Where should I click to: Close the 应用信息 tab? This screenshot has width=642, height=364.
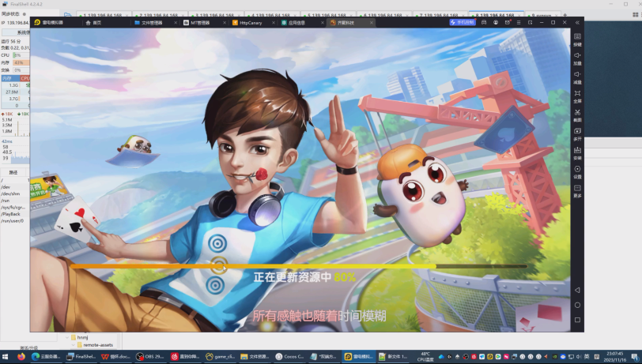tap(323, 23)
